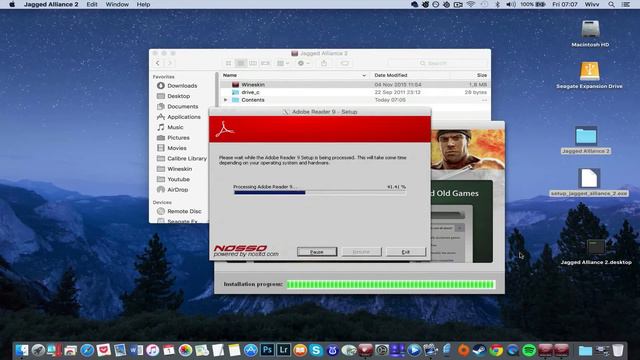Screen dimensions: 640x360
Task: Click the Exit button in Adobe Reader setup
Action: [405, 252]
